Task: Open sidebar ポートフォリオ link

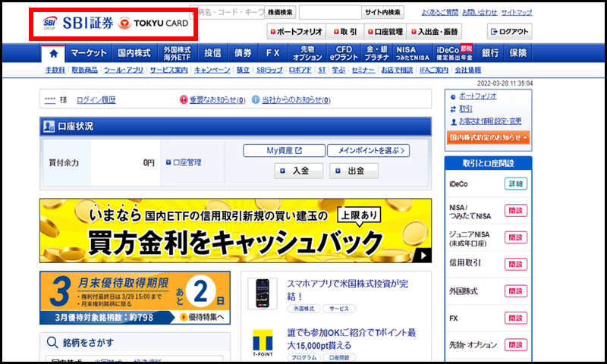Action: click(x=477, y=96)
